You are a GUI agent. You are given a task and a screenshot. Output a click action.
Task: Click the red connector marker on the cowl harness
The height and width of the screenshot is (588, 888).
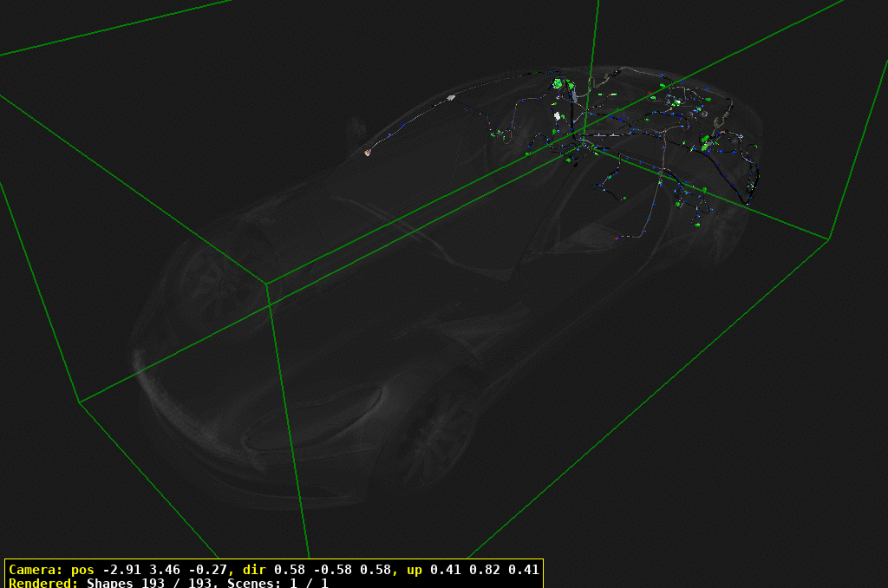pyautogui.click(x=487, y=122)
